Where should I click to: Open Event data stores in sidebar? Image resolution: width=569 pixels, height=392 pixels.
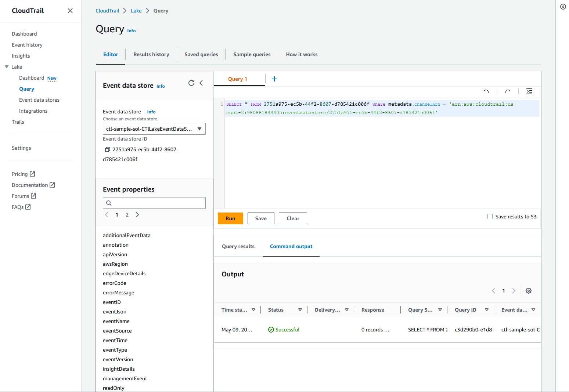coord(39,100)
